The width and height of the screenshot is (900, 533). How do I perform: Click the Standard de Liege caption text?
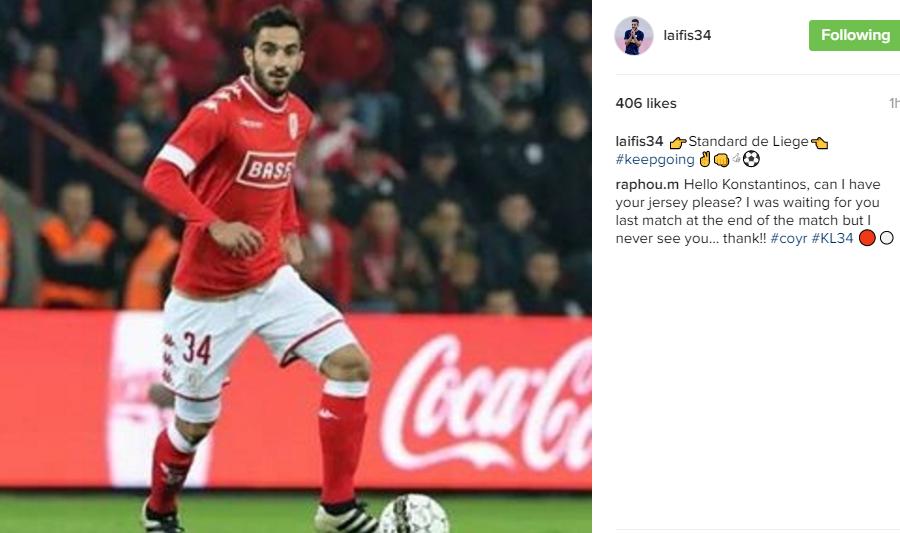click(748, 141)
